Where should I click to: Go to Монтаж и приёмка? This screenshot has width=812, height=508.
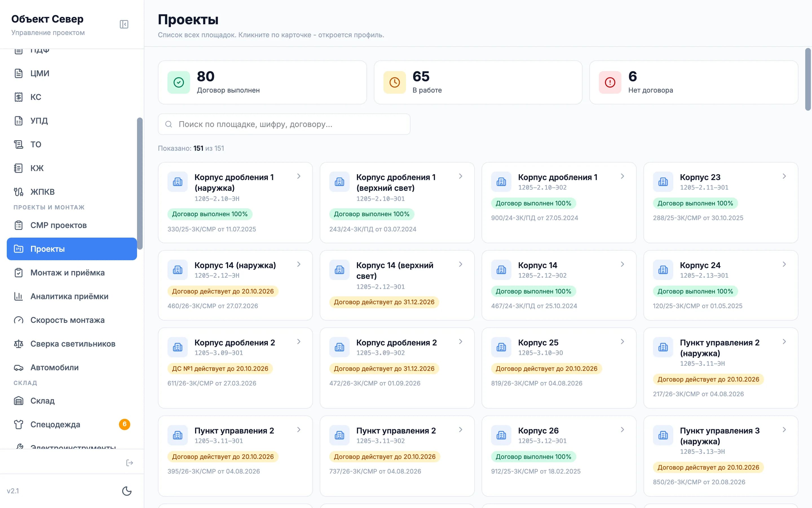point(72,272)
